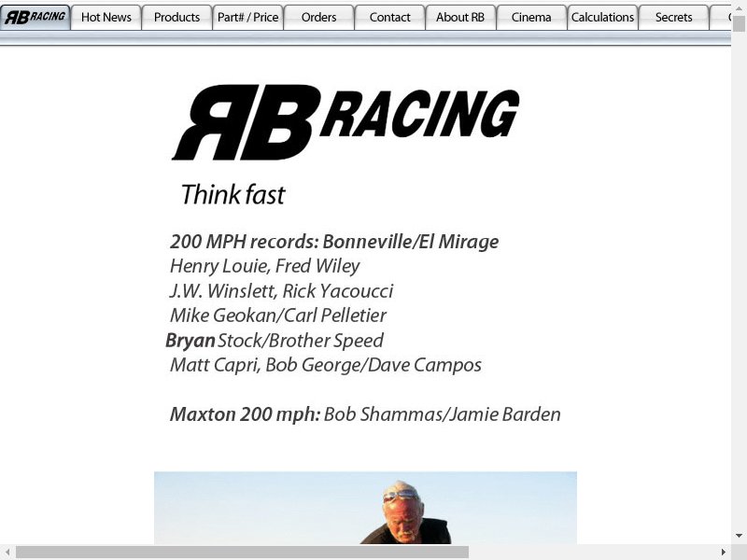
Task: Click the vertical scrollbar thumb
Action: pos(739,23)
